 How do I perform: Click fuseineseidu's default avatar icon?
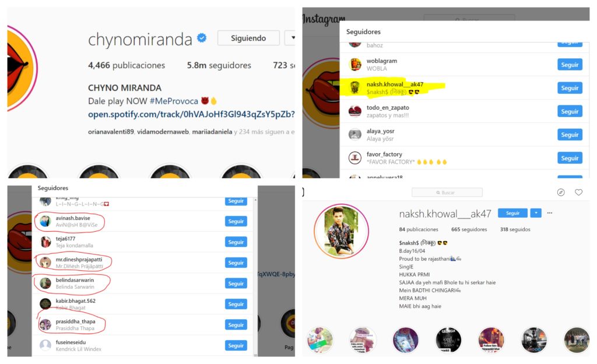[45, 345]
